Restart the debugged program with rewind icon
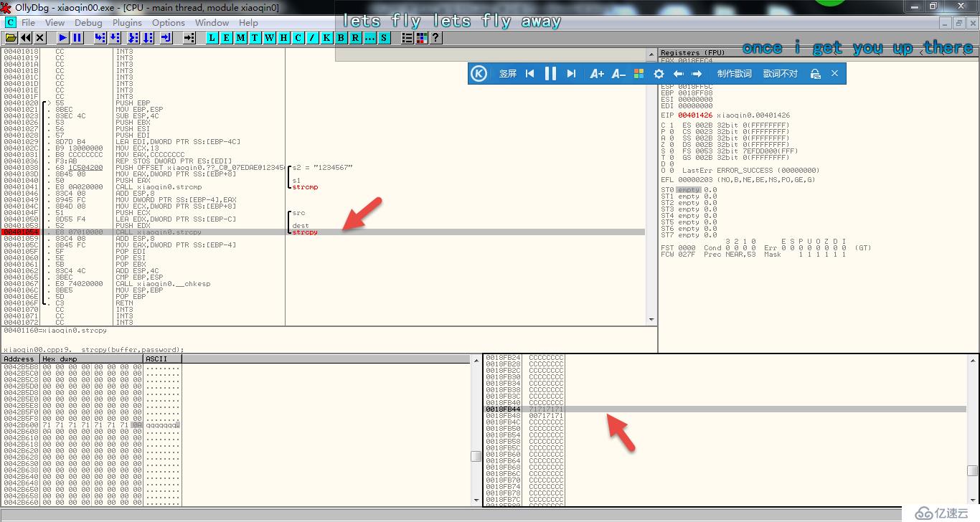980x522 pixels. pyautogui.click(x=25, y=37)
